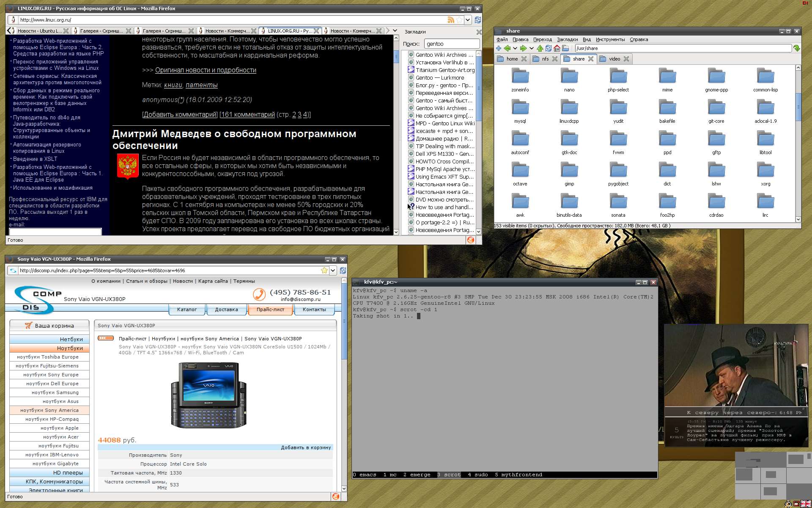Click the folder icon next to the home button

[565, 48]
